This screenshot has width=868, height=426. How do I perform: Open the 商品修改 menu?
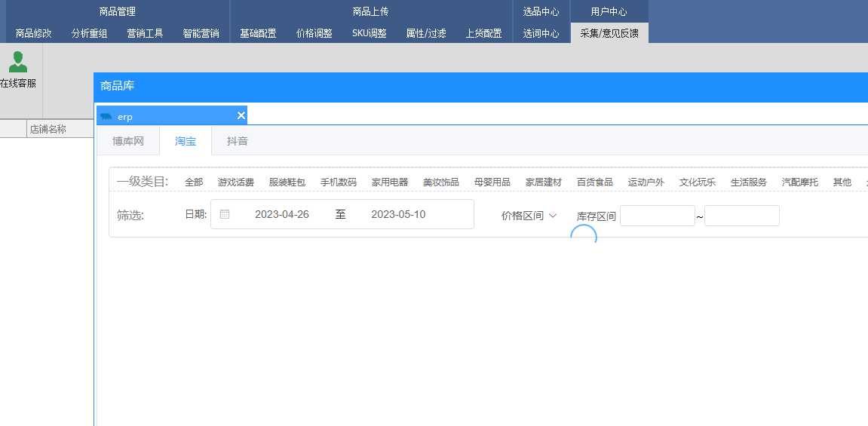34,33
